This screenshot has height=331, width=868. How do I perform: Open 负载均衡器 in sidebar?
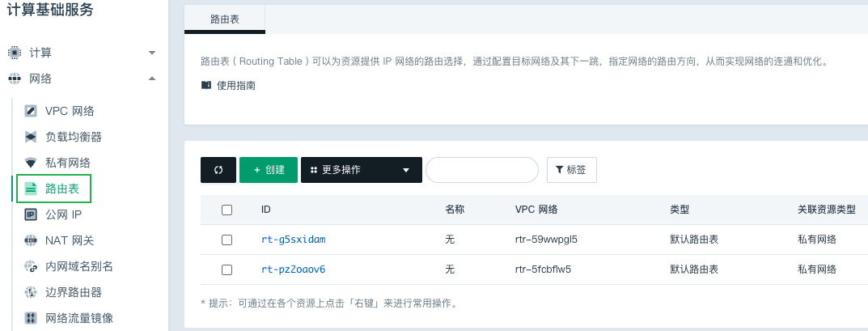click(74, 137)
